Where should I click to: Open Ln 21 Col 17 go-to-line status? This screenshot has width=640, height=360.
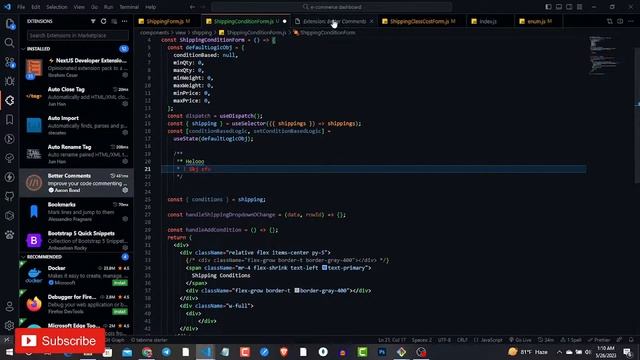click(392, 340)
